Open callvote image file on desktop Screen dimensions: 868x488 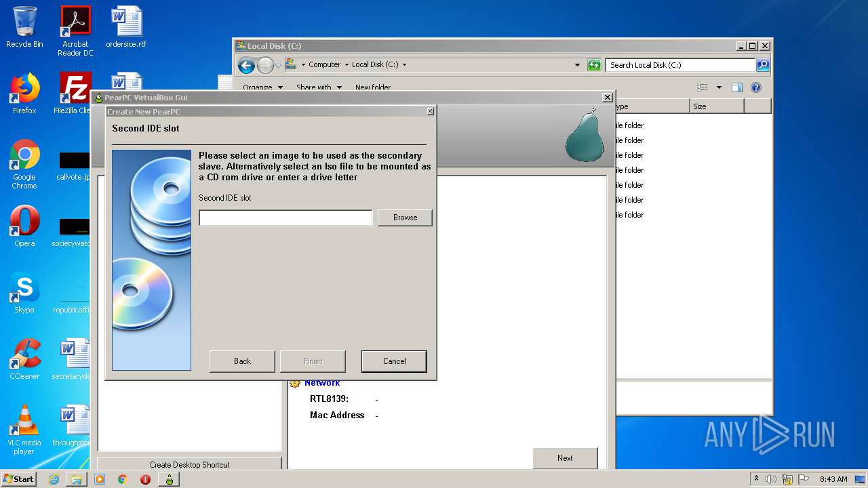point(73,167)
